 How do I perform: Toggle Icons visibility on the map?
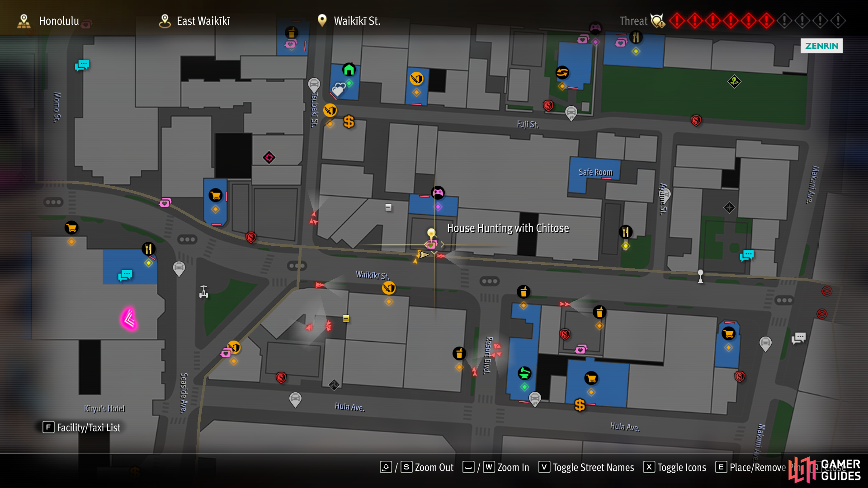(675, 467)
